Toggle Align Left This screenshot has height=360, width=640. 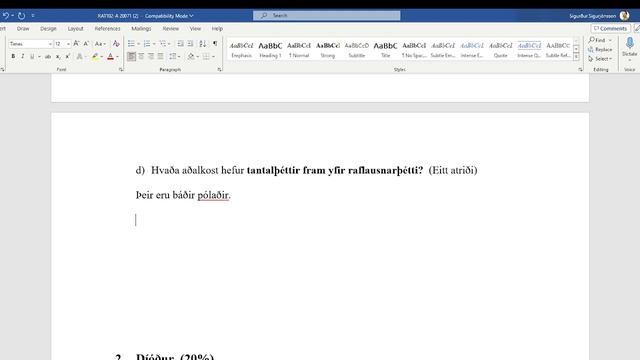(x=131, y=56)
